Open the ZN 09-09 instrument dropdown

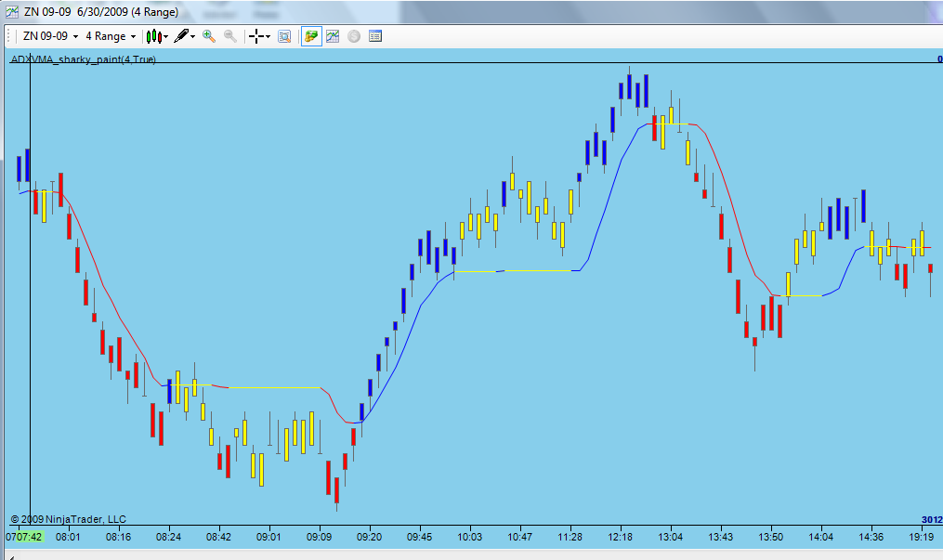pos(50,36)
